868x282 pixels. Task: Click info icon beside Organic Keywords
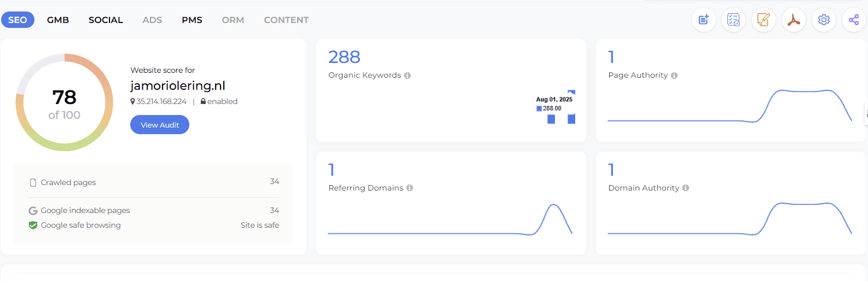pyautogui.click(x=407, y=76)
